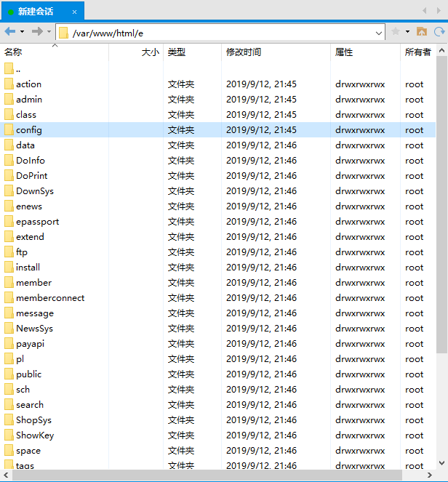Sort by the 名称 column header
This screenshot has height=482, width=448.
[x=13, y=52]
